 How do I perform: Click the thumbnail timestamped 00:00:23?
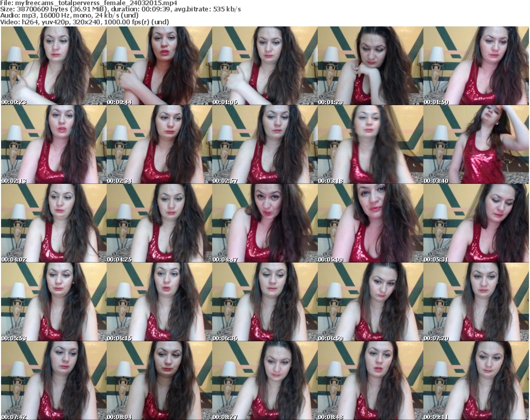tap(53, 66)
